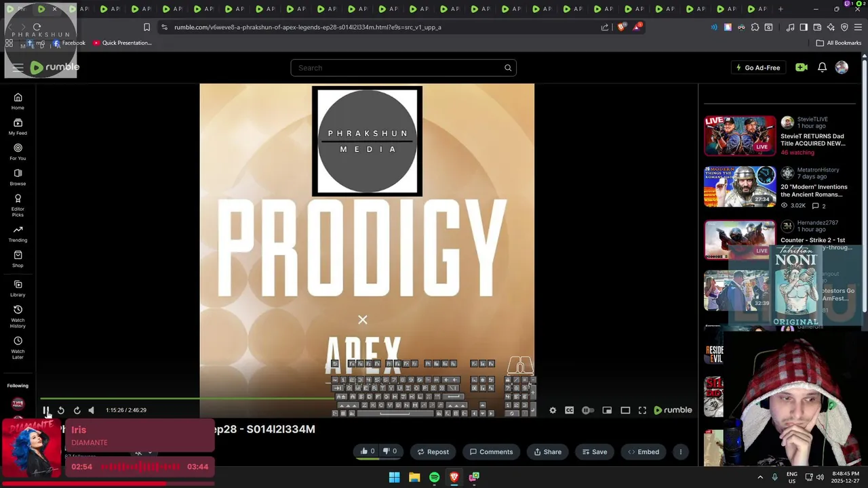Open the Home page in sidebar
Image resolution: width=868 pixels, height=488 pixels.
18,101
